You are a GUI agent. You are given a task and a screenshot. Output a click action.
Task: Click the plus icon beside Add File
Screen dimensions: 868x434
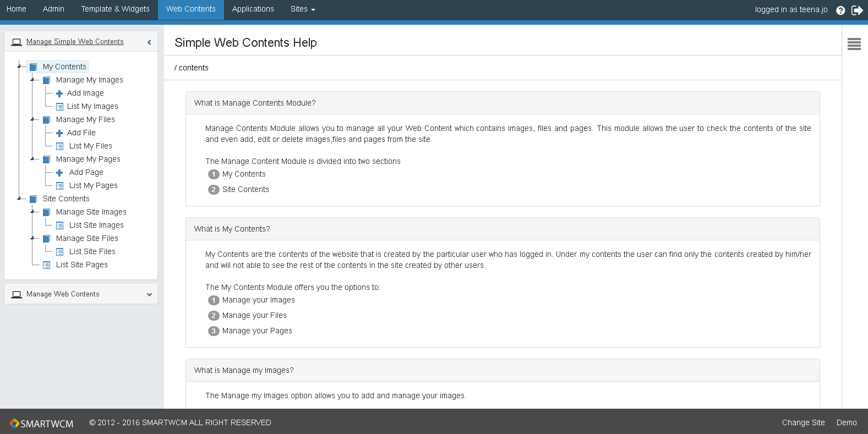coord(59,133)
